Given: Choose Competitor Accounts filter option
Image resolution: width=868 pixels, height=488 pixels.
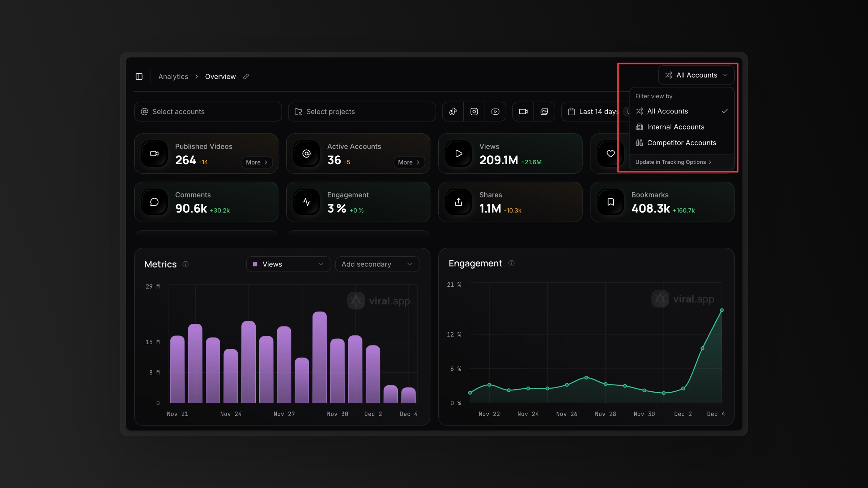Looking at the screenshot, I should coord(681,143).
